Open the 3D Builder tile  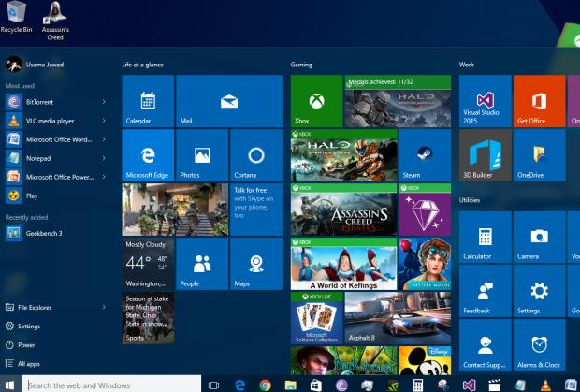485,155
